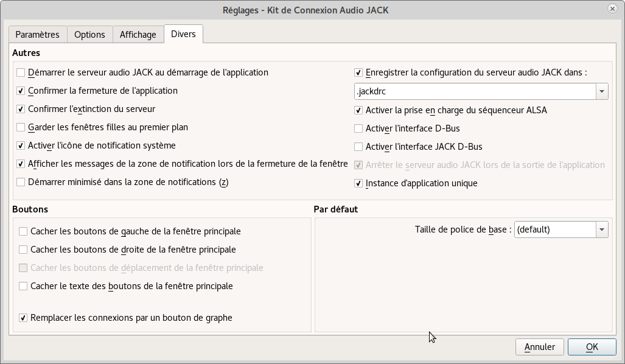625x364 pixels.
Task: Select the Affichage tab
Action: pos(138,35)
